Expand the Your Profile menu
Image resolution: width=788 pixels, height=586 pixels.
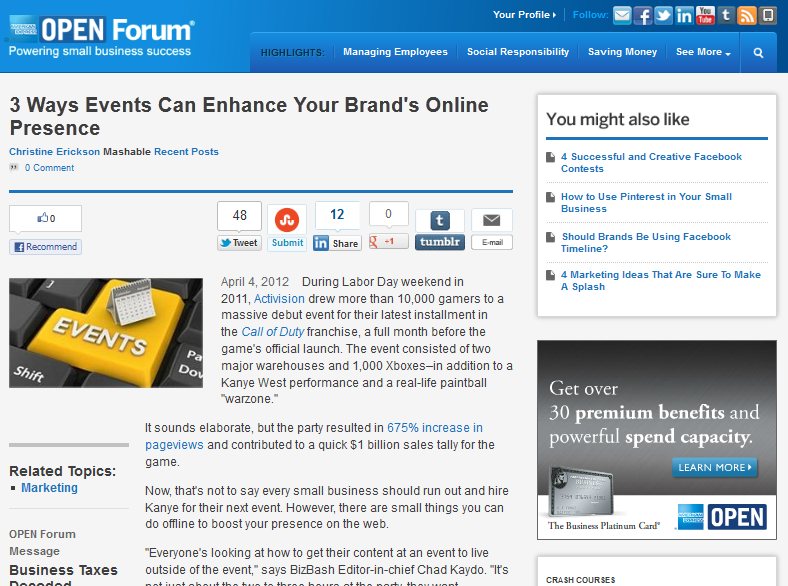pos(524,15)
